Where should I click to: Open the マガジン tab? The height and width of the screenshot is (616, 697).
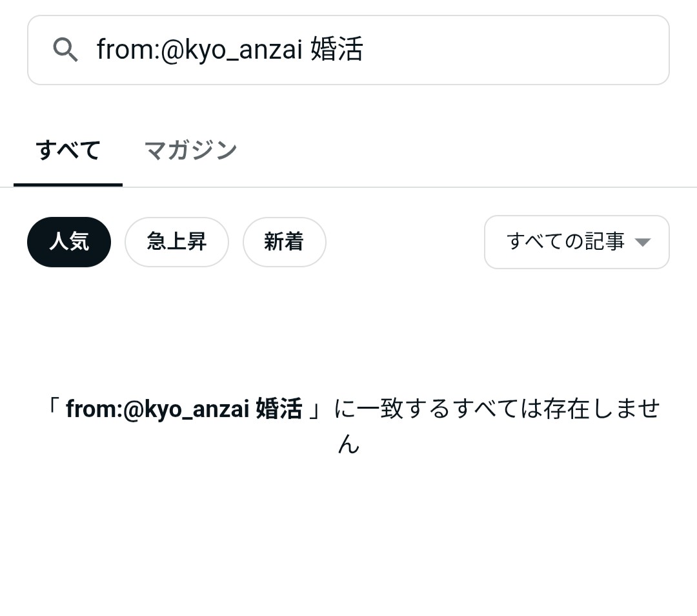coord(190,150)
